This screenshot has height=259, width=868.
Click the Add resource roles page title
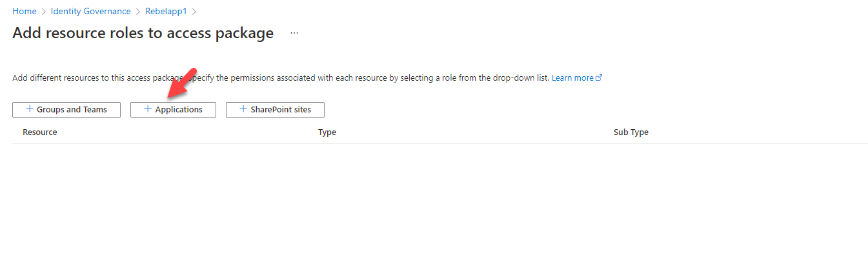pos(143,33)
